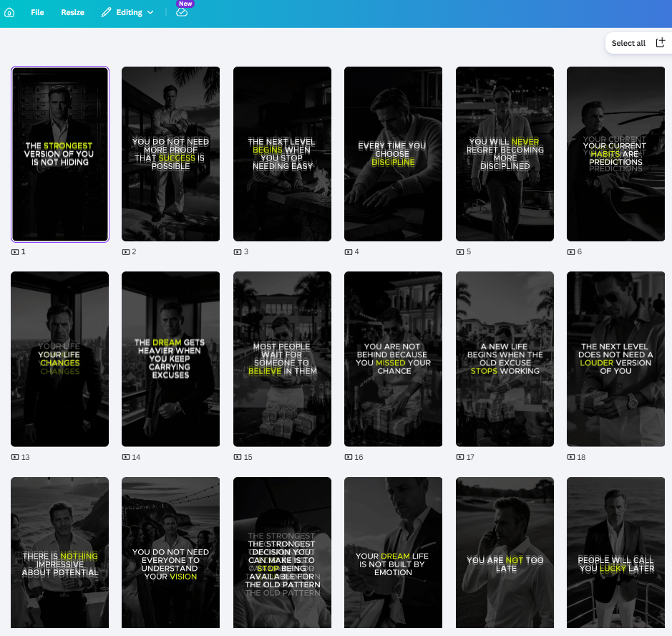Select page 2 'You do not need more proof' thumbnail
This screenshot has width=672, height=636.
(170, 154)
